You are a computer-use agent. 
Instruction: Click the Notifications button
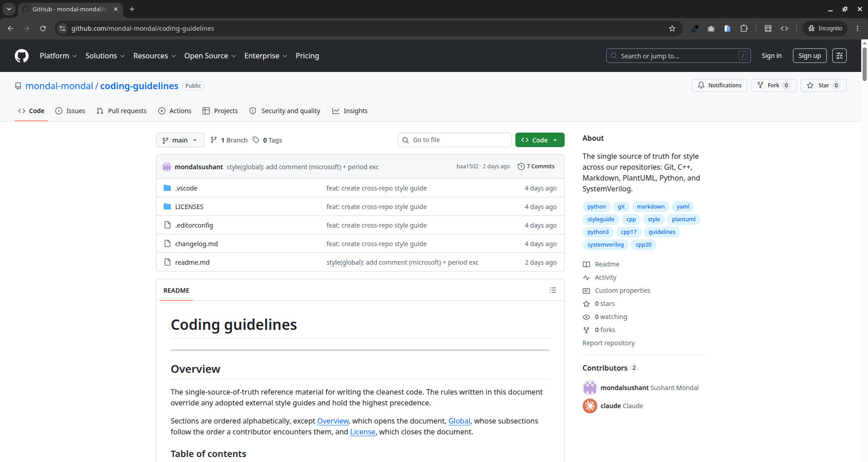coord(719,86)
